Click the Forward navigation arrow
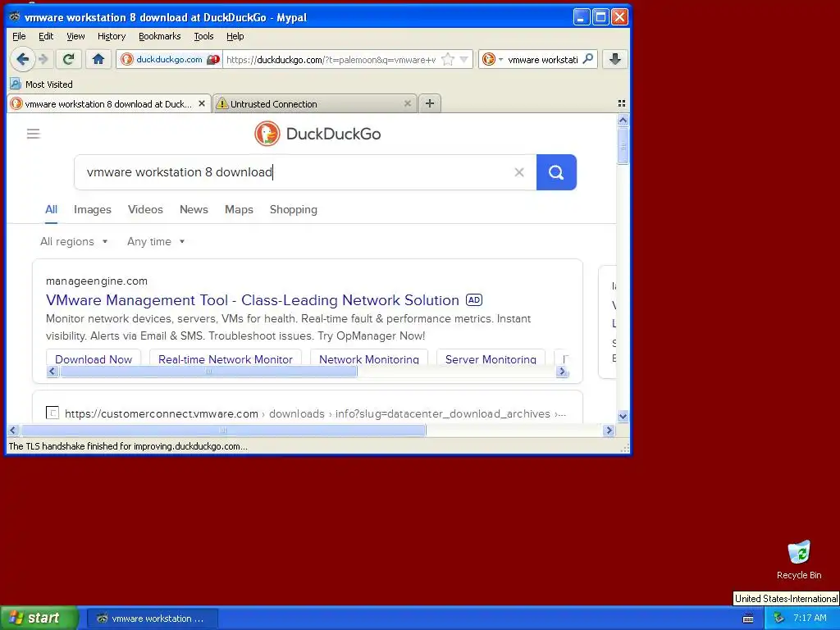Screen dimensions: 840x630 [x=43, y=59]
